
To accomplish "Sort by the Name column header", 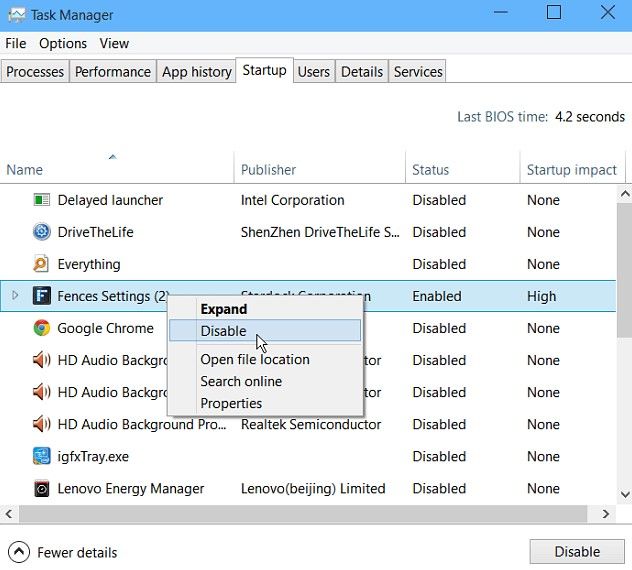I will [117, 169].
